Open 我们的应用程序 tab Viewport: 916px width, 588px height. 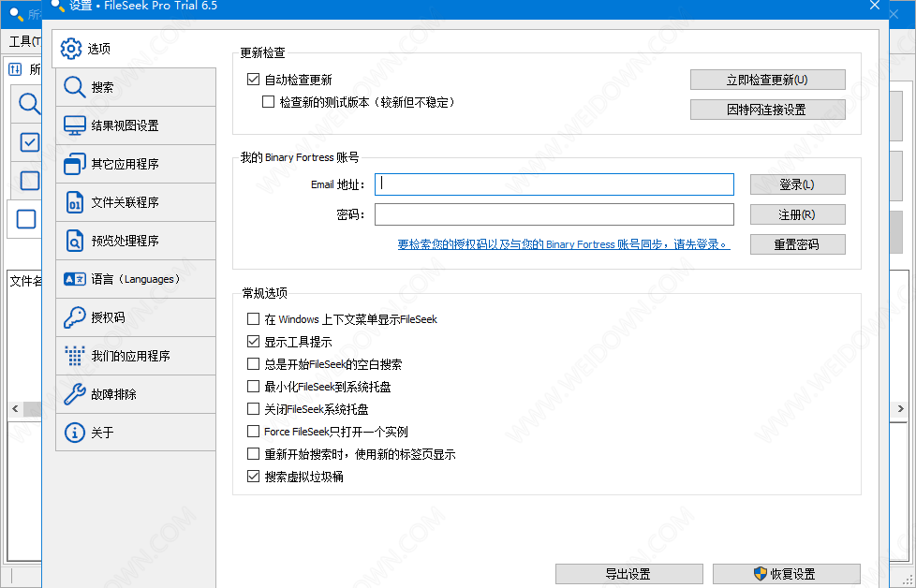tap(136, 356)
